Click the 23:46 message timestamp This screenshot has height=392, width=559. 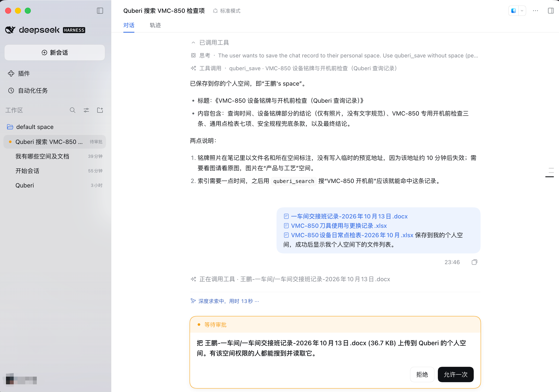point(452,262)
